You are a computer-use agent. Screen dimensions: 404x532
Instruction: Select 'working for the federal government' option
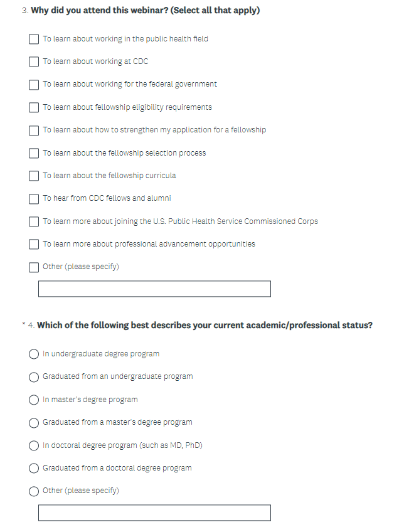pyautogui.click(x=34, y=84)
